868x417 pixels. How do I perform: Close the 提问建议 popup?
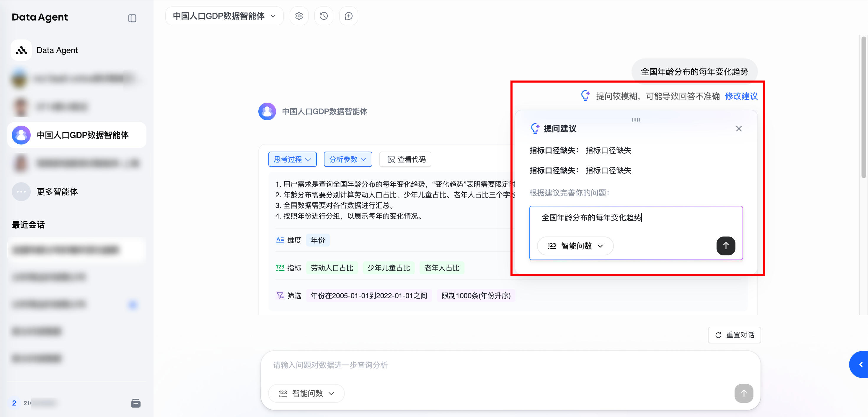(x=739, y=129)
